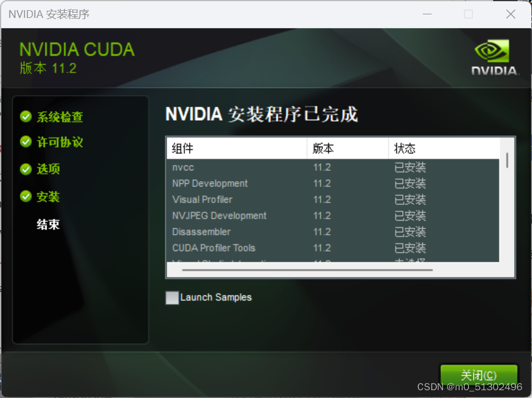Select the 选项 step
The image size is (532, 398).
click(x=48, y=169)
